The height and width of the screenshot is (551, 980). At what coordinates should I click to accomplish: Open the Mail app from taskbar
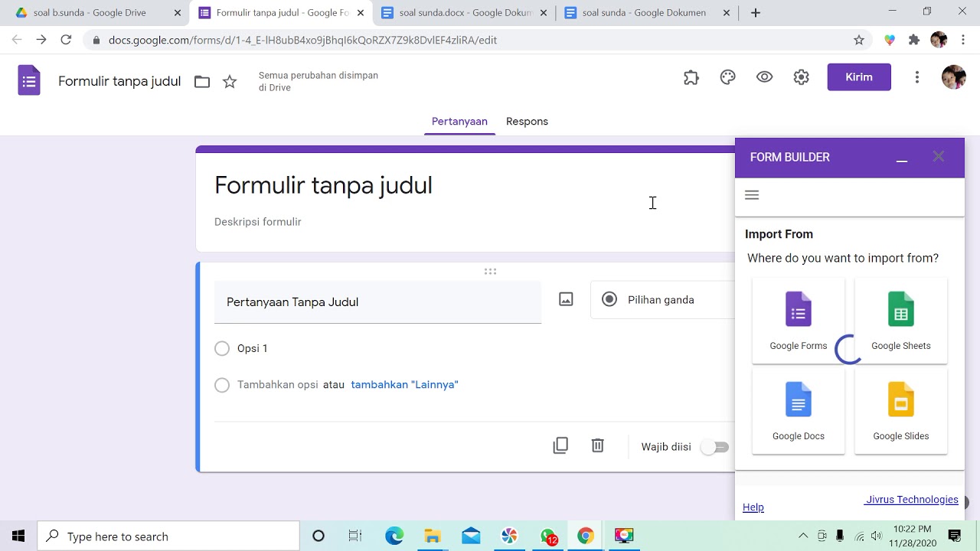point(471,536)
